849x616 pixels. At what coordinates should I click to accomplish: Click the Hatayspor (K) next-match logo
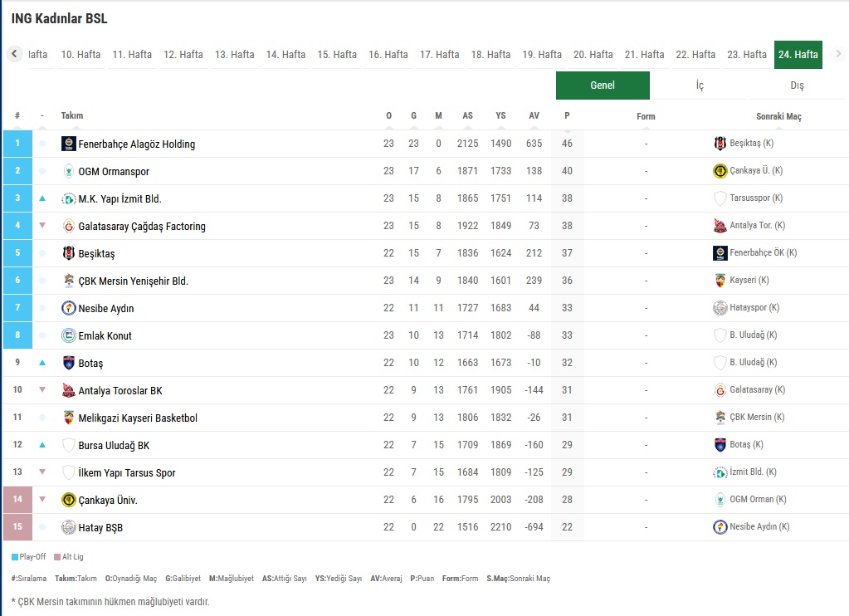pyautogui.click(x=720, y=308)
